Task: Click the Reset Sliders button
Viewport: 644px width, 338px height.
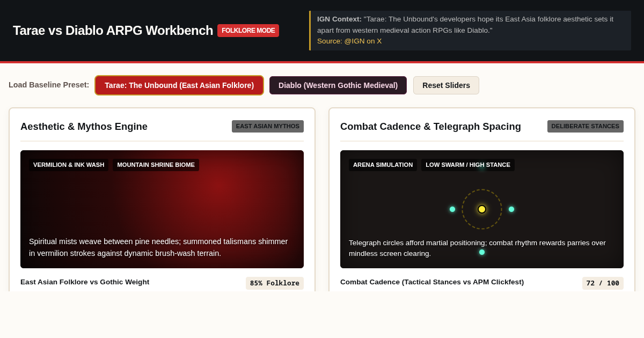Action: [x=446, y=85]
